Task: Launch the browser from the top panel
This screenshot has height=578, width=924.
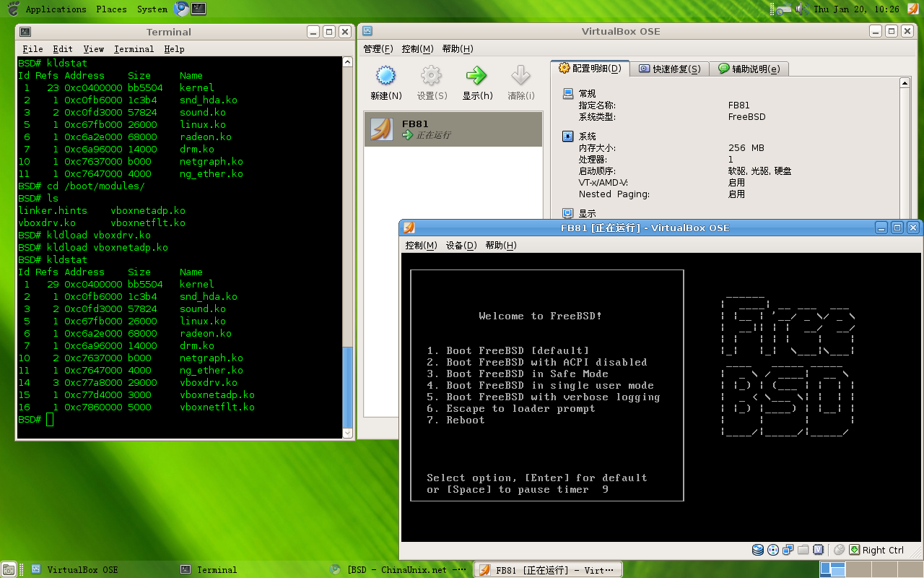Action: tap(181, 9)
